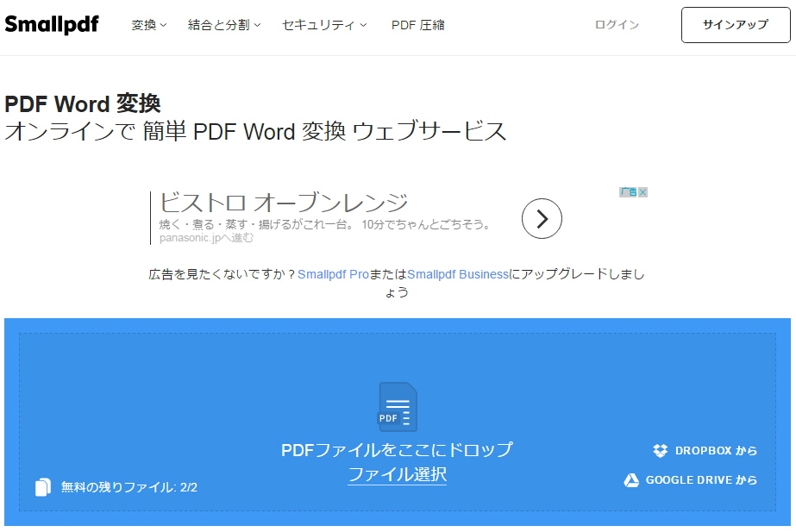Open the PDF 圧縮 menu item
Screen dimensions: 796x532
[417, 25]
